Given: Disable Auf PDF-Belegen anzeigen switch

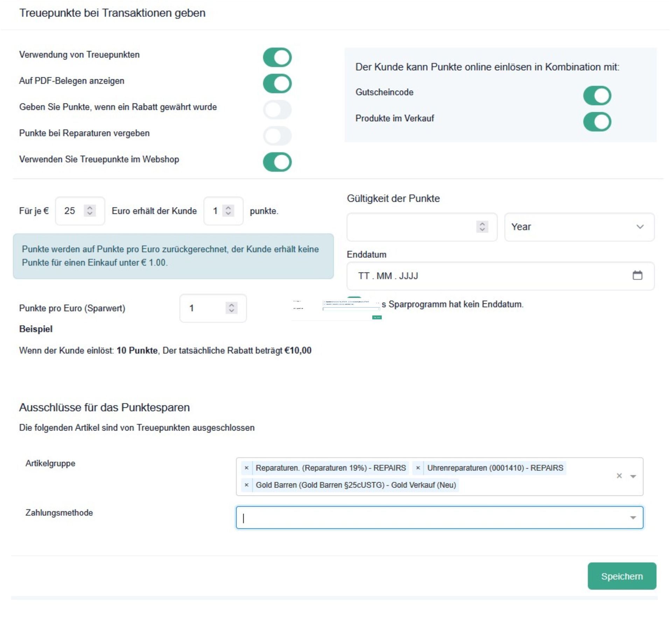Looking at the screenshot, I should pos(277,84).
